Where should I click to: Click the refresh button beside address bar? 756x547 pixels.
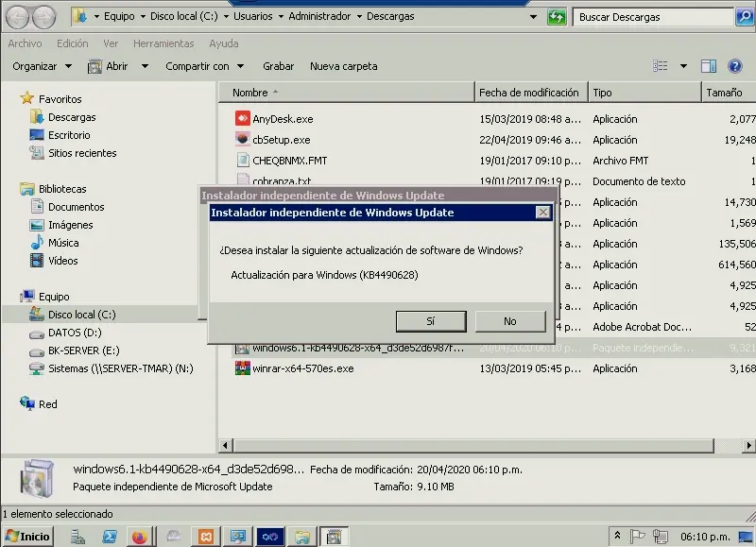click(557, 17)
